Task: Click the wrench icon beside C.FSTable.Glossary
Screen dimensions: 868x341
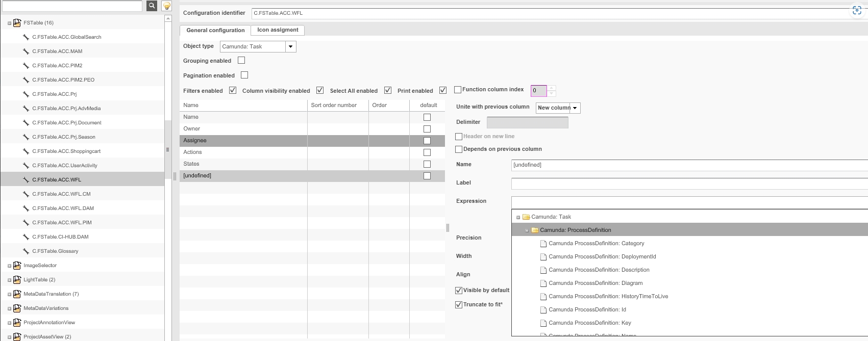Action: (x=26, y=251)
